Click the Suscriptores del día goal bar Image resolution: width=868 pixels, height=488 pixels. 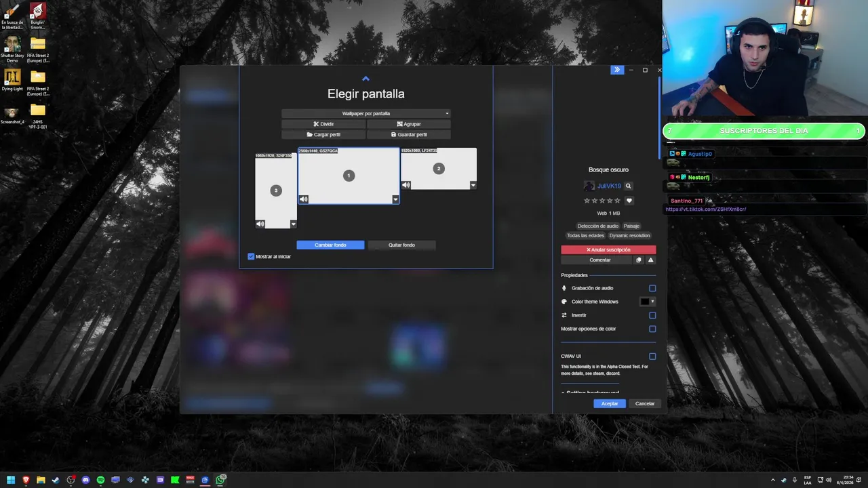coord(764,131)
